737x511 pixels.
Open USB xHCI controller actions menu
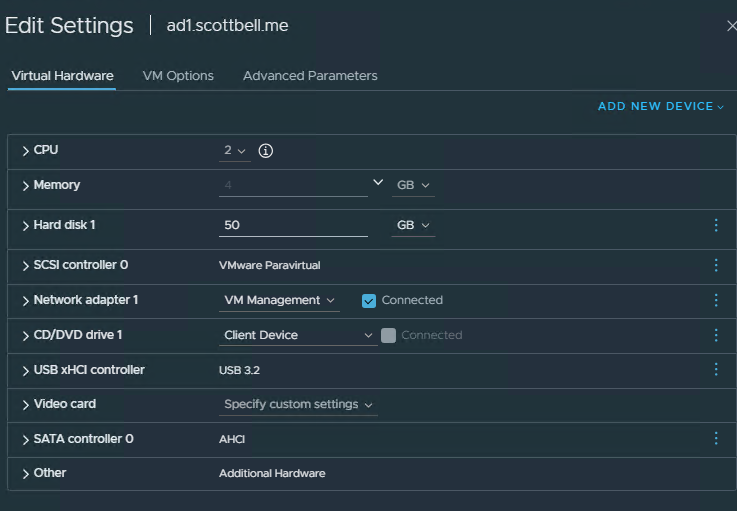click(715, 370)
